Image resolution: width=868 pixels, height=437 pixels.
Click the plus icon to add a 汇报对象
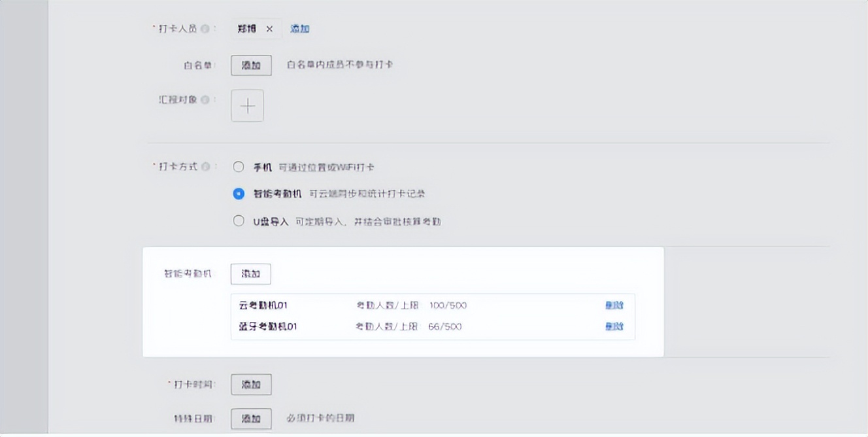247,105
